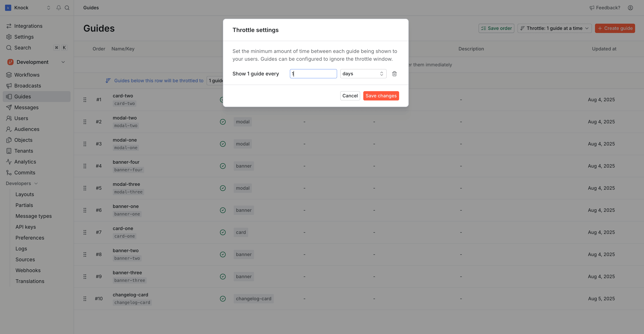The height and width of the screenshot is (334, 644).
Task: Collapse the Development environment section
Action: [x=63, y=62]
